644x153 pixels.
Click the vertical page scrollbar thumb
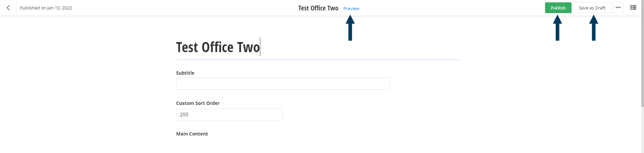click(642, 54)
